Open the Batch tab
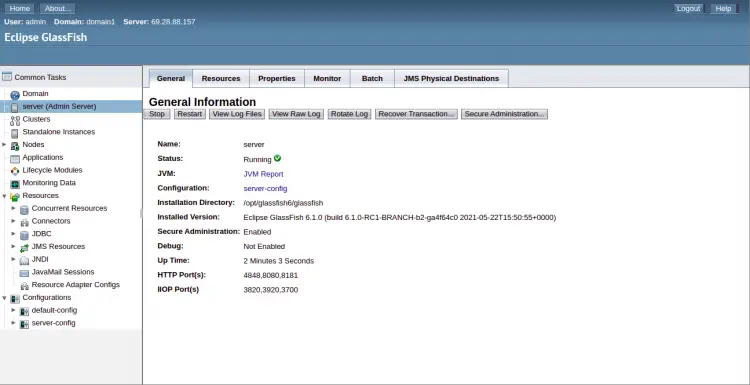This screenshot has height=385, width=750. click(x=372, y=78)
